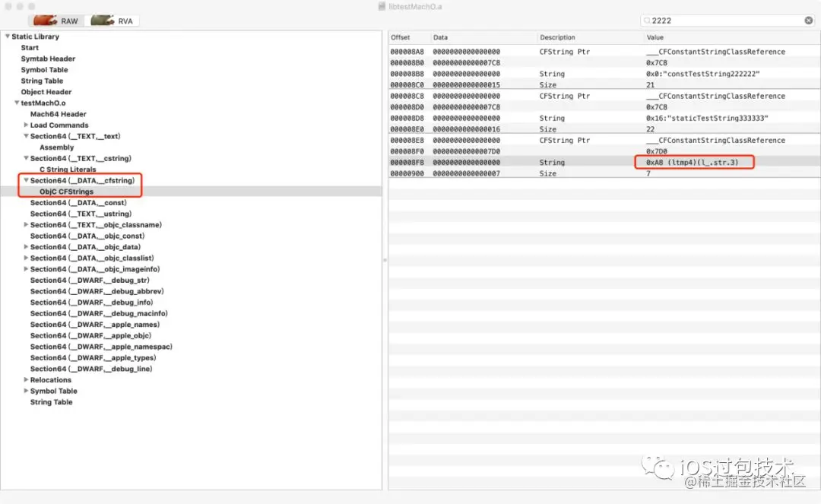The height and width of the screenshot is (504, 821).
Task: Expand the Relocations node
Action: point(26,379)
